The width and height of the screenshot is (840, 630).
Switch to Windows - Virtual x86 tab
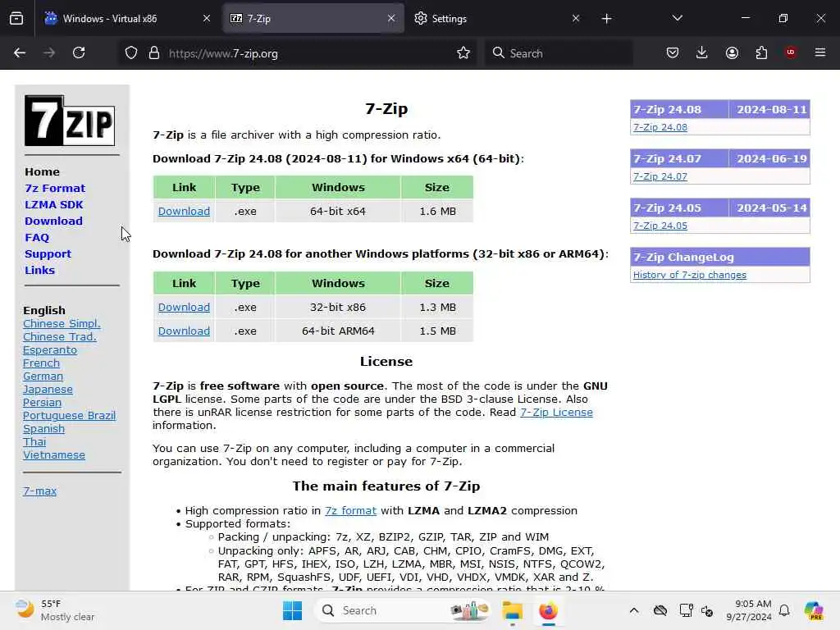[127, 19]
